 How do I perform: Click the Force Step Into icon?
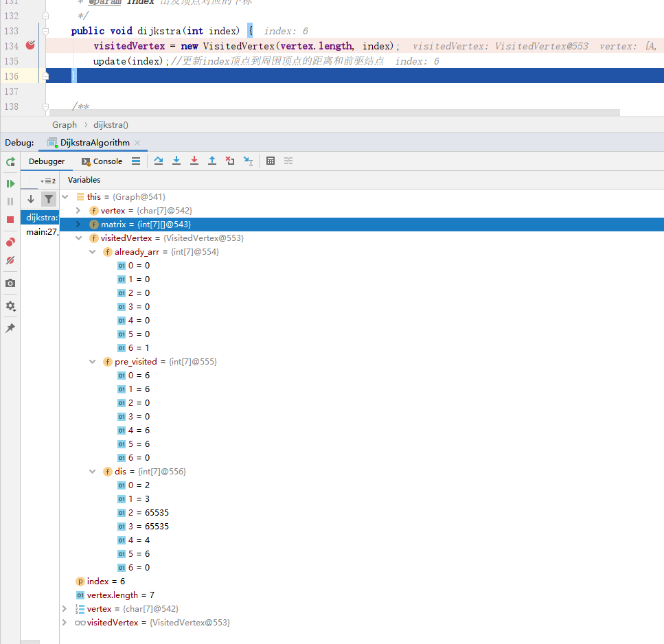pyautogui.click(x=194, y=161)
